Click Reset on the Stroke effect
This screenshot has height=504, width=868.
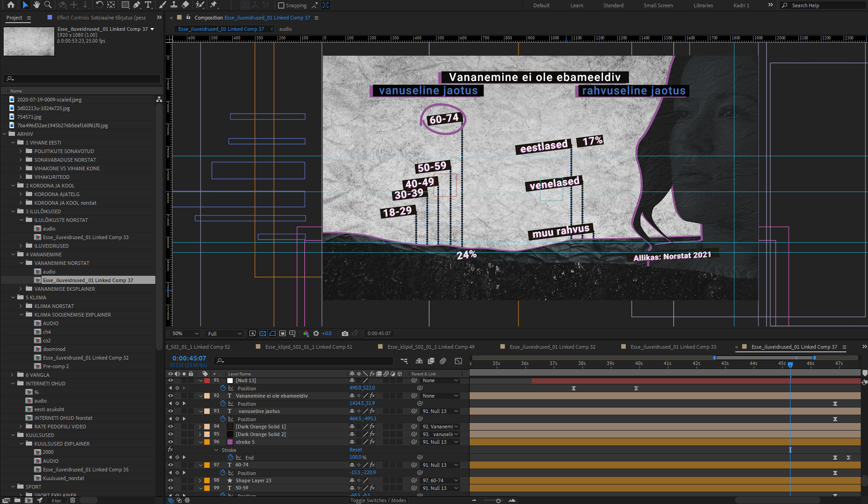coord(355,450)
